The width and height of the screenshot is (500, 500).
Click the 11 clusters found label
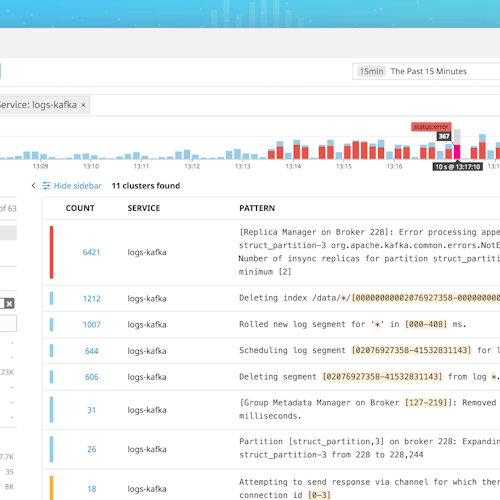coord(146,186)
